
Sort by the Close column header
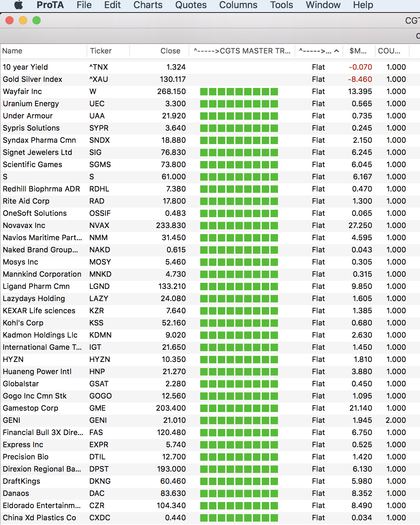pyautogui.click(x=159, y=51)
